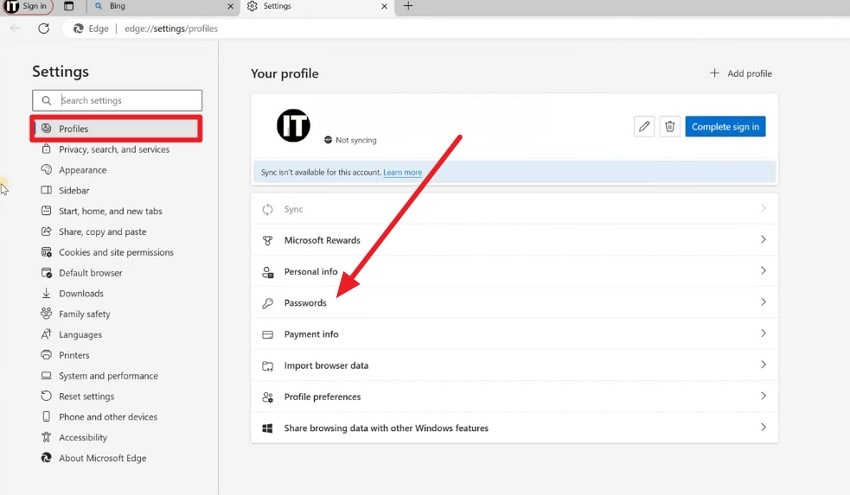Image resolution: width=850 pixels, height=495 pixels.
Task: Click the Languages icon
Action: pos(47,335)
